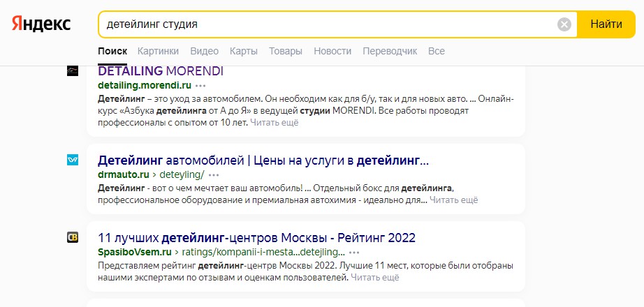
Task: Click the SpasiboVsem yellow favicon
Action: coord(72,237)
